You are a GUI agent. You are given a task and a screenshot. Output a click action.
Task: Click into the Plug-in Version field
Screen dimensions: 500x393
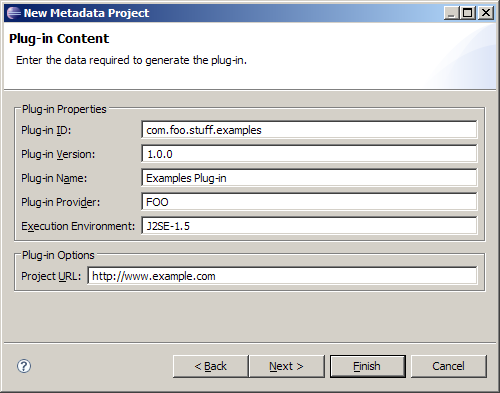[x=309, y=154]
